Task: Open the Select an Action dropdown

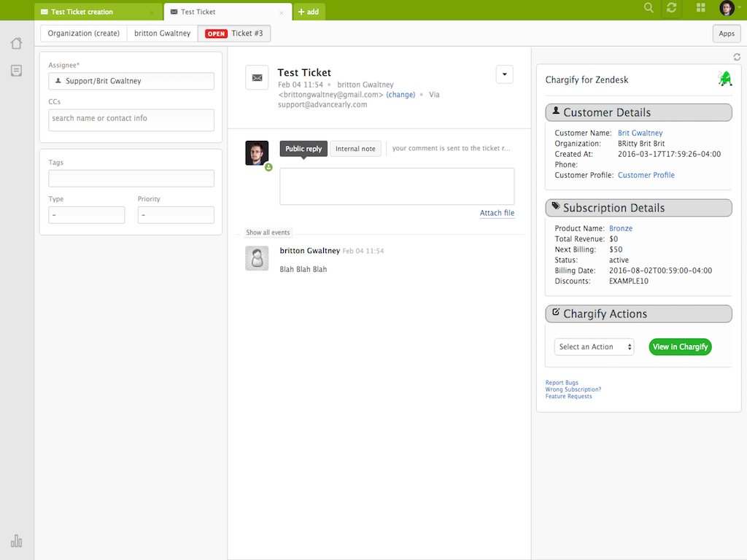Action: click(x=594, y=346)
